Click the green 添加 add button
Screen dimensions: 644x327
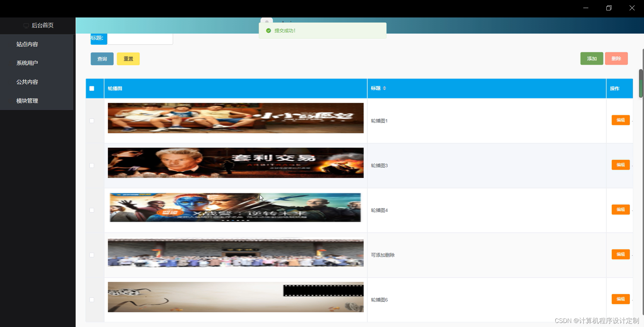pyautogui.click(x=592, y=58)
